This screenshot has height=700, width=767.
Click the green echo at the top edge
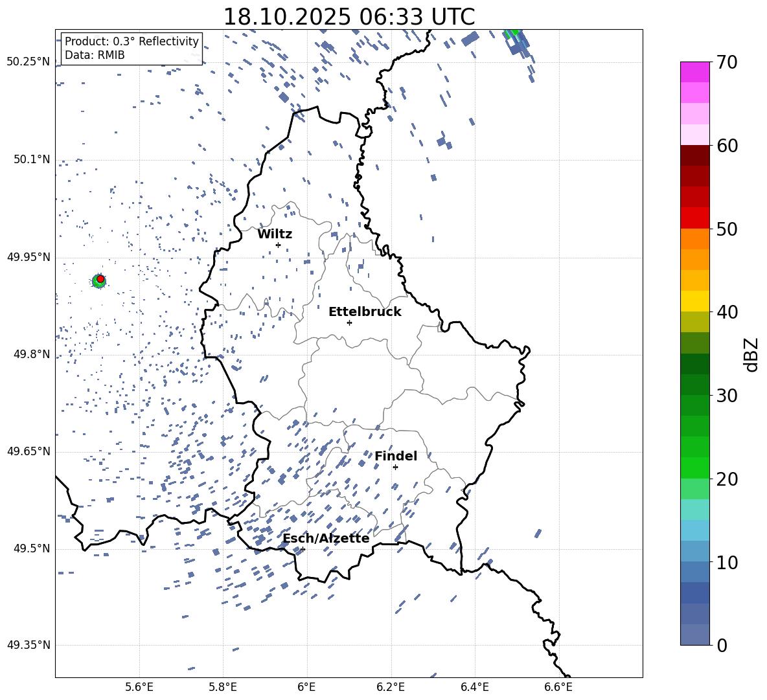tap(512, 33)
